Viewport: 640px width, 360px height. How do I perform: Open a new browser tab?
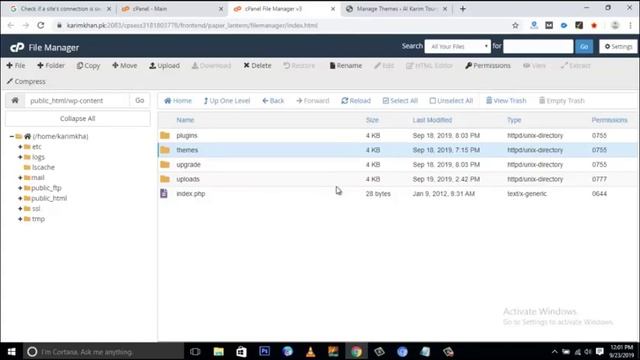(x=462, y=9)
